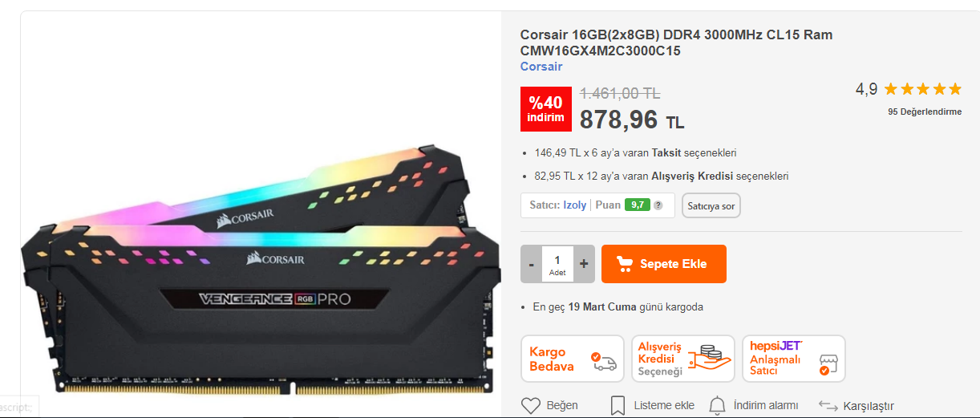Viewport: 980px width, 418px height.
Task: Click the bookmark icon for Listeme ekle
Action: pos(618,405)
